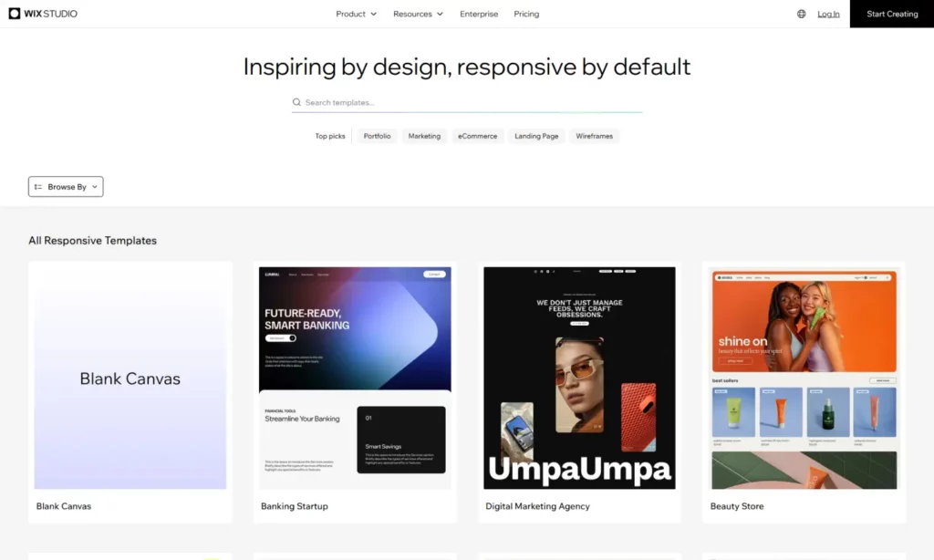The image size is (934, 560).
Task: Expand the Product dropdown
Action: pyautogui.click(x=356, y=14)
